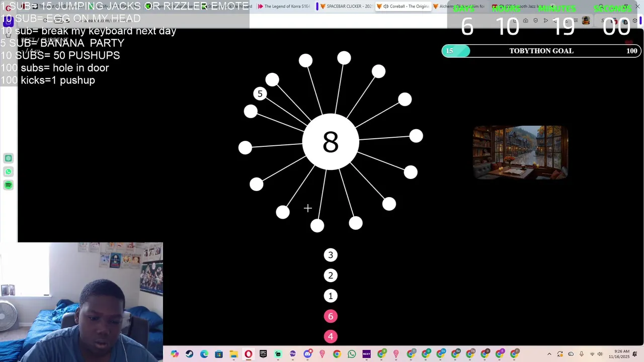Open Epic Games Launcher from the taskbar
Viewport: 644px width, 362px height.
click(x=263, y=354)
